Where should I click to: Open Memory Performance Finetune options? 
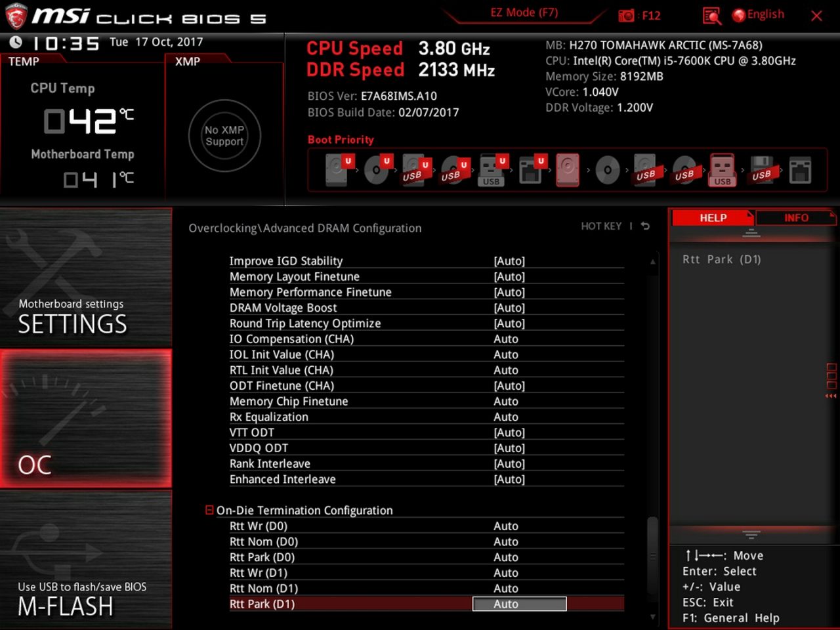(x=509, y=292)
